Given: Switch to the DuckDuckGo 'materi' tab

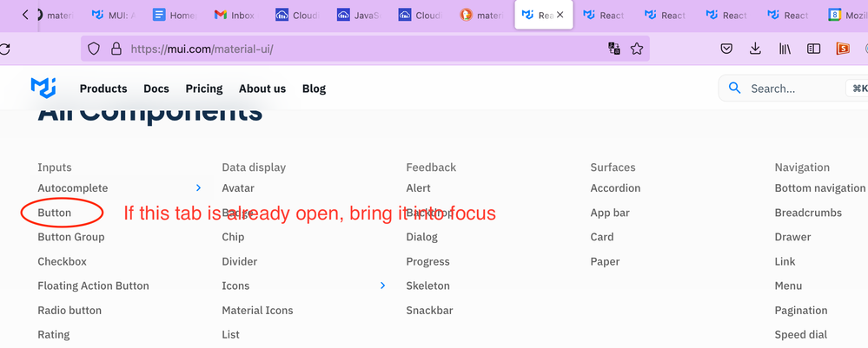Looking at the screenshot, I should click(x=481, y=15).
